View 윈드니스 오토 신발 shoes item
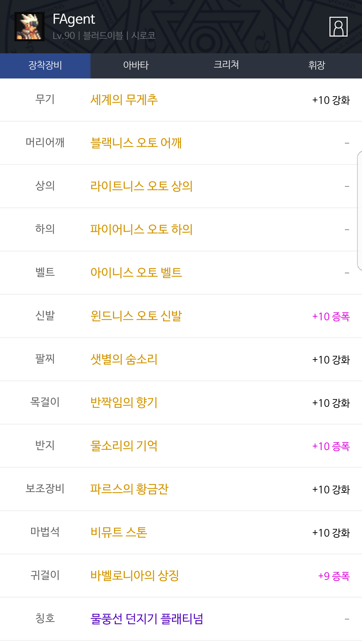 pyautogui.click(x=136, y=316)
